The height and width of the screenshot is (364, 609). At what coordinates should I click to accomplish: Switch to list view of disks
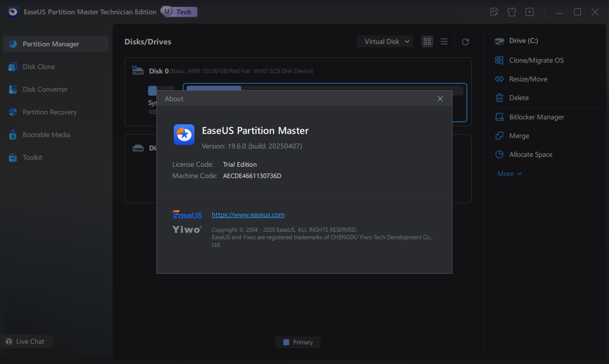coord(444,41)
